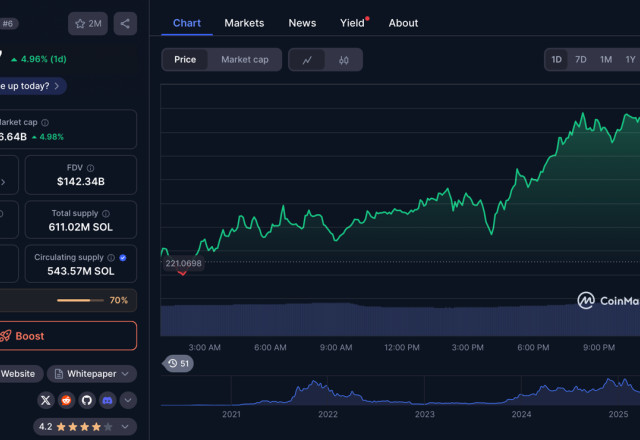This screenshot has width=640, height=440.
Task: Expand the 4.2 star rating dropdown
Action: pyautogui.click(x=126, y=426)
